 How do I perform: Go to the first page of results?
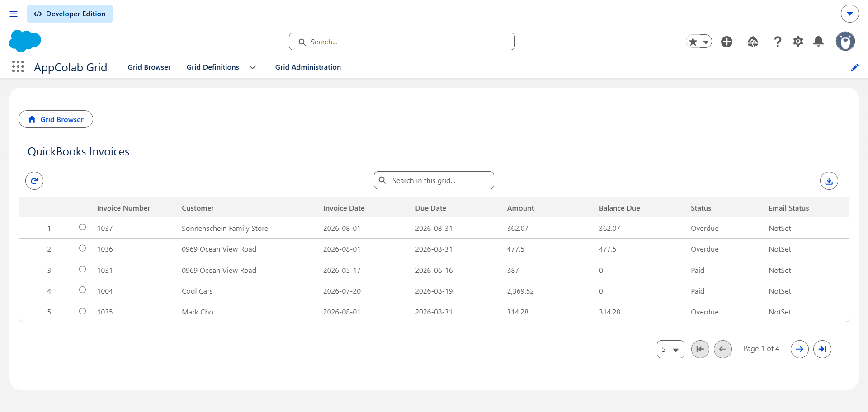(x=700, y=349)
